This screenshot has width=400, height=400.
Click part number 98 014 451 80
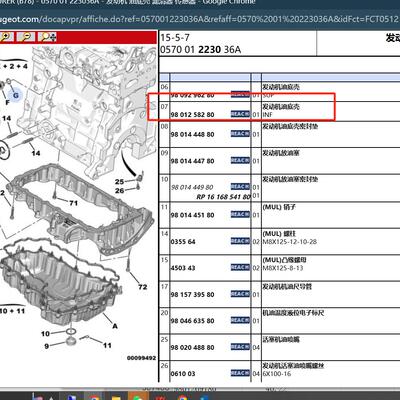pyautogui.click(x=192, y=215)
